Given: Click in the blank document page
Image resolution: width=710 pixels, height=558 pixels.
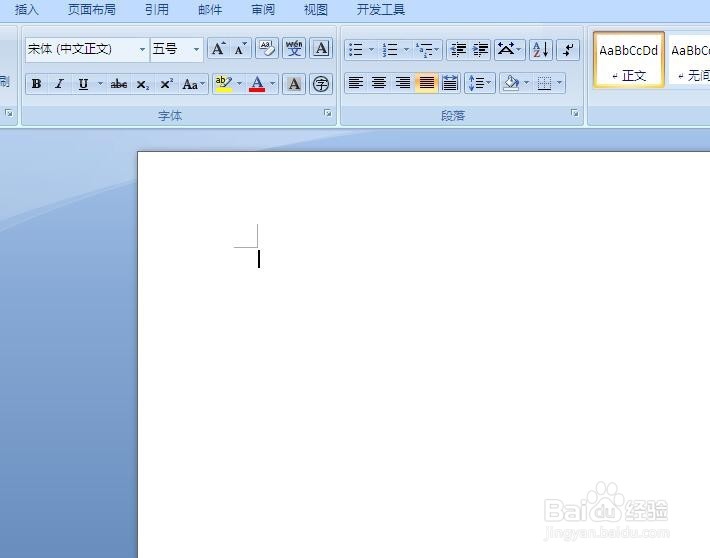Looking at the screenshot, I should coord(424,355).
